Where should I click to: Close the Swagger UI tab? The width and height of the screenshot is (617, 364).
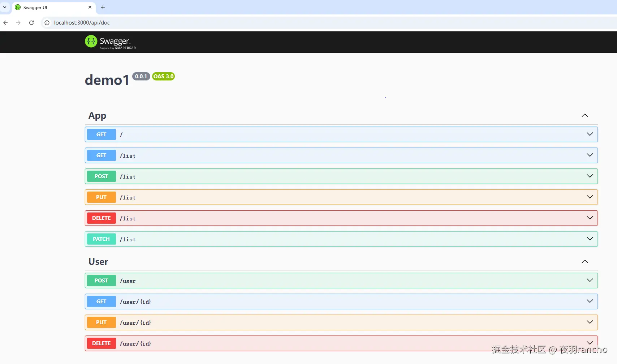90,7
